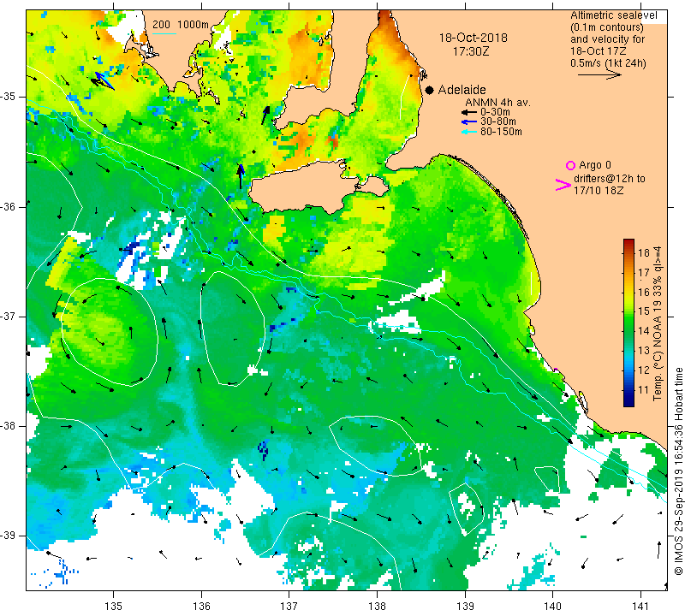Click the 18 colorbar tick label
Viewport: 685px width, 616px height.
click(644, 252)
